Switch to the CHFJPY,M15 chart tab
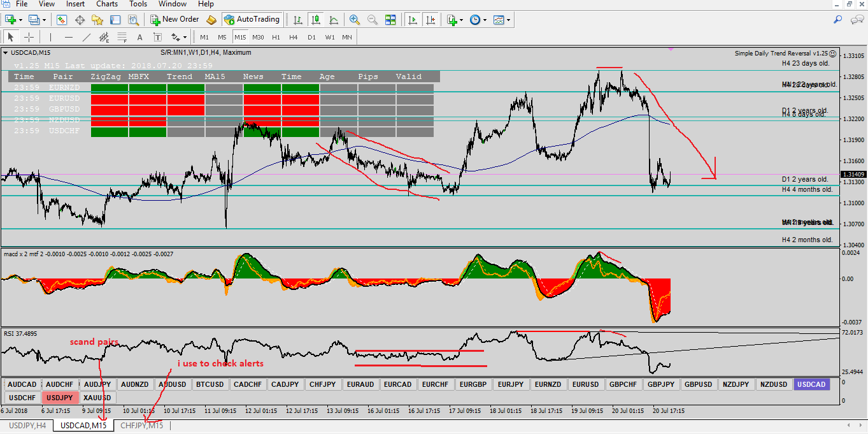868x434 pixels. click(x=141, y=425)
